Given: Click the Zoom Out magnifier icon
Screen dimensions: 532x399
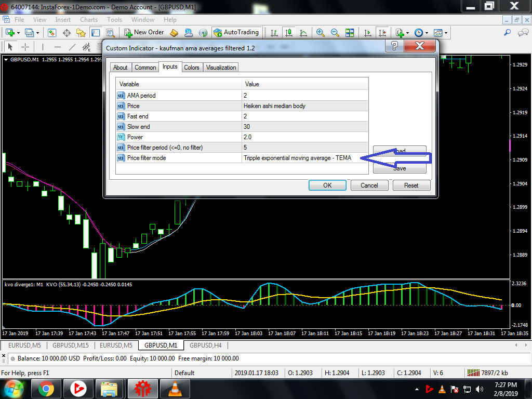Looking at the screenshot, I should click(335, 33).
